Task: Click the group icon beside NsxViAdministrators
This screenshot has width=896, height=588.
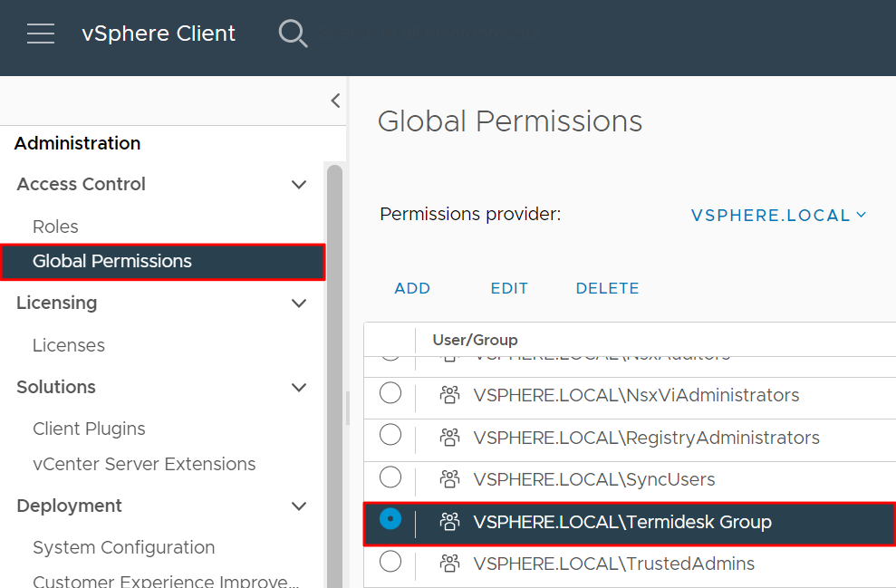Action: pos(449,395)
